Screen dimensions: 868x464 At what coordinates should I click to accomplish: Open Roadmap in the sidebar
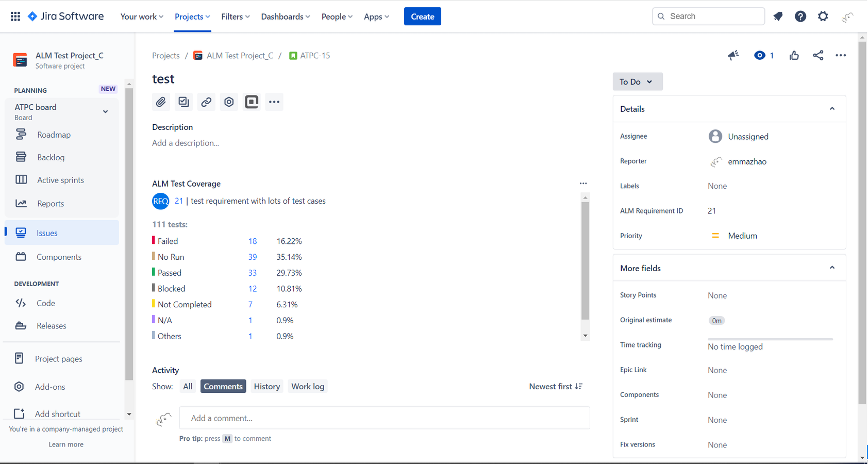[x=62, y=135]
